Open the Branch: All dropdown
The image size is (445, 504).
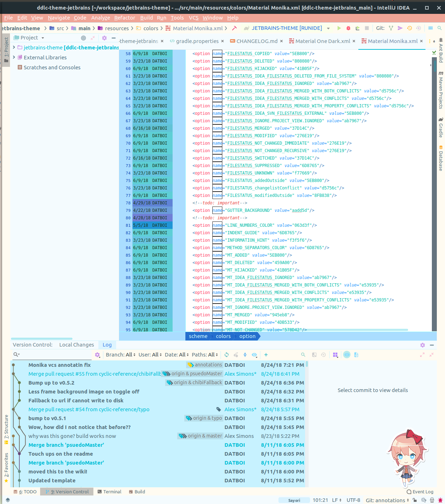pos(120,354)
